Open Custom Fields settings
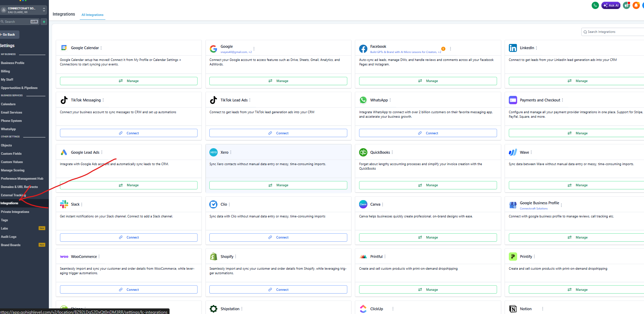This screenshot has width=644, height=314. 11,154
